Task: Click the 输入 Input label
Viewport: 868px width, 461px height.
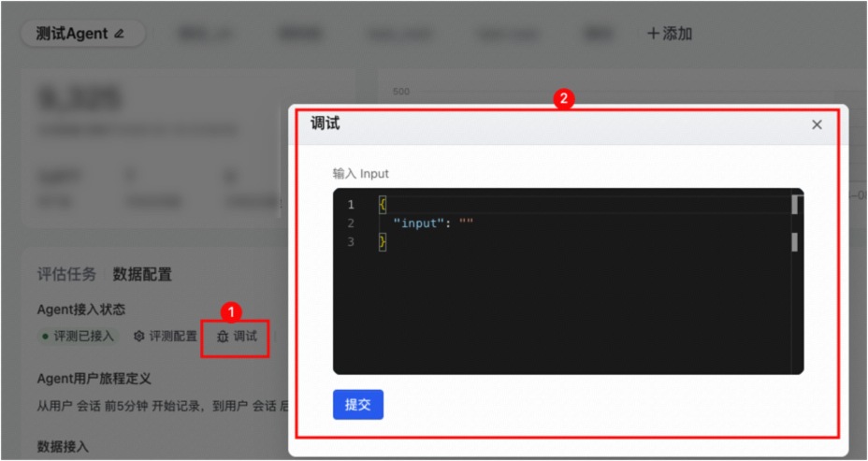Action: [360, 174]
